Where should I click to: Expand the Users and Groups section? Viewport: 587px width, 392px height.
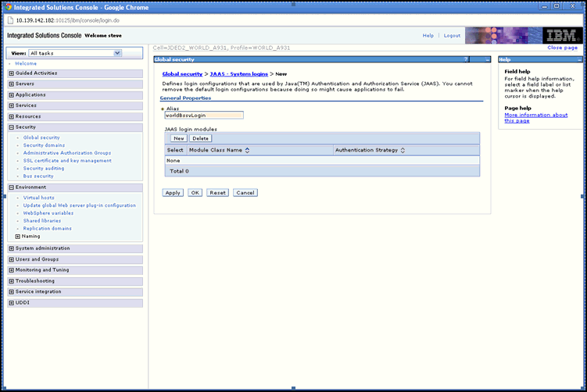click(11, 259)
